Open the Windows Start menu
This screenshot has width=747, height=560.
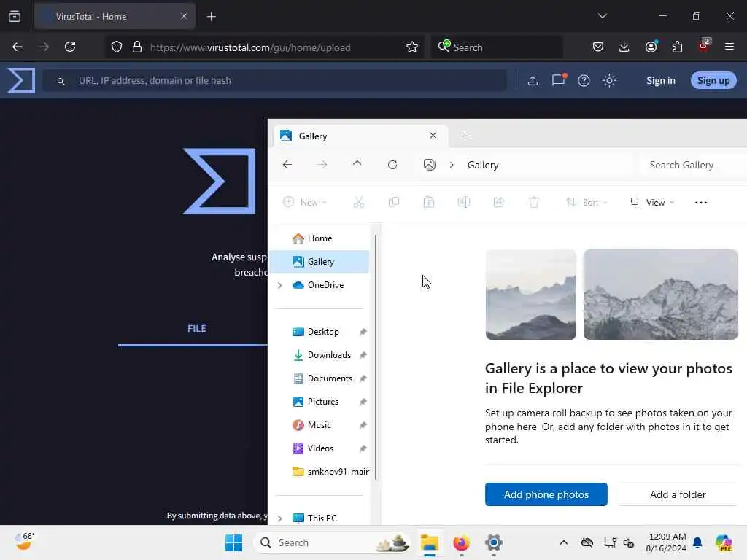234,542
